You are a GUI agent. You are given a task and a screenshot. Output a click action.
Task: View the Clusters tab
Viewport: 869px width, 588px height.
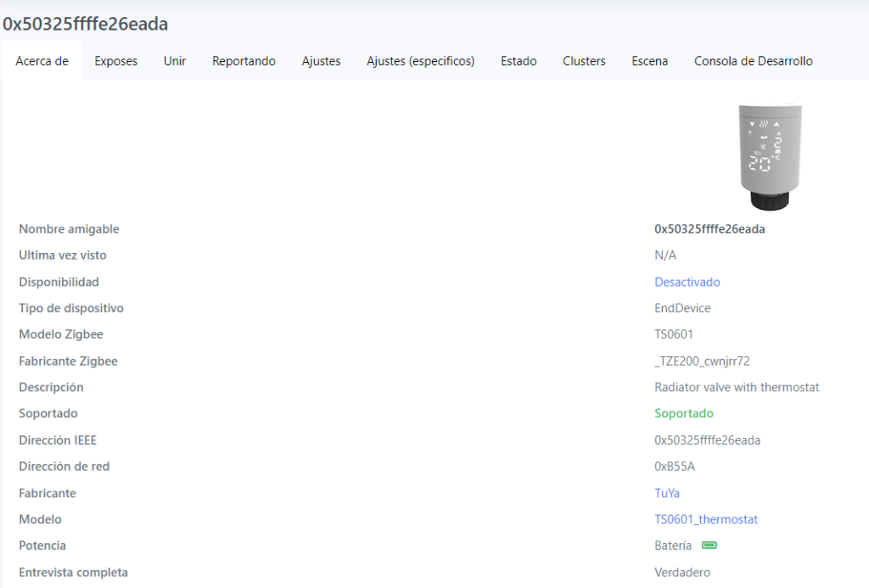pos(584,61)
